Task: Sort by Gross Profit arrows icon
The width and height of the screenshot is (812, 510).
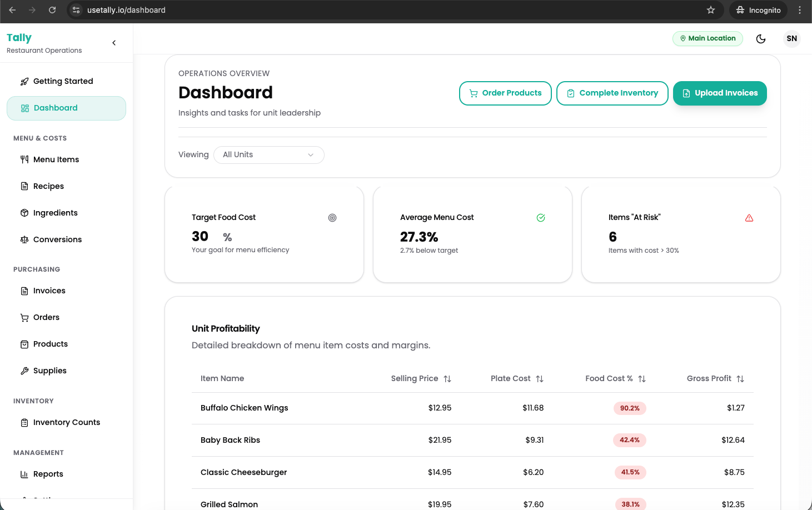Action: click(x=740, y=379)
